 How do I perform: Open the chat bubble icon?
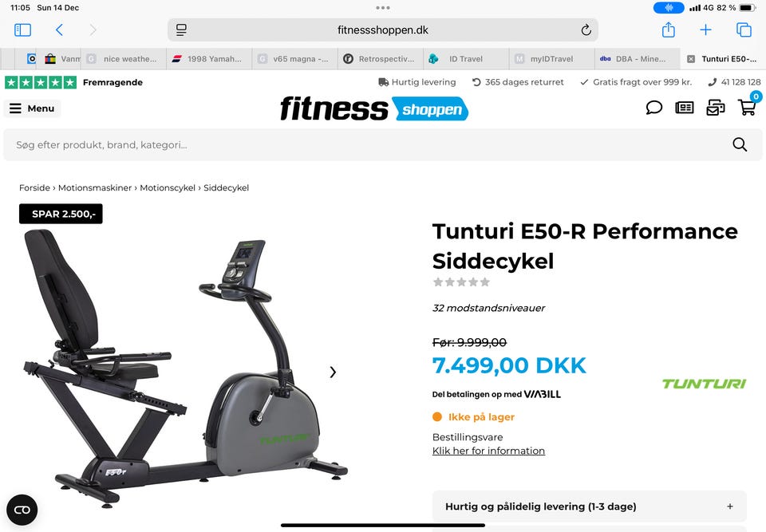tap(653, 107)
